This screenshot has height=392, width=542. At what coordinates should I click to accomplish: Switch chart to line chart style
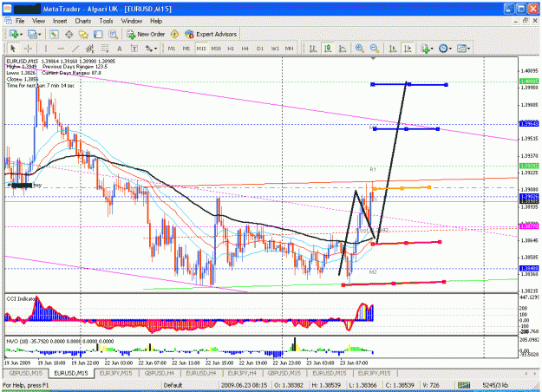pos(343,49)
